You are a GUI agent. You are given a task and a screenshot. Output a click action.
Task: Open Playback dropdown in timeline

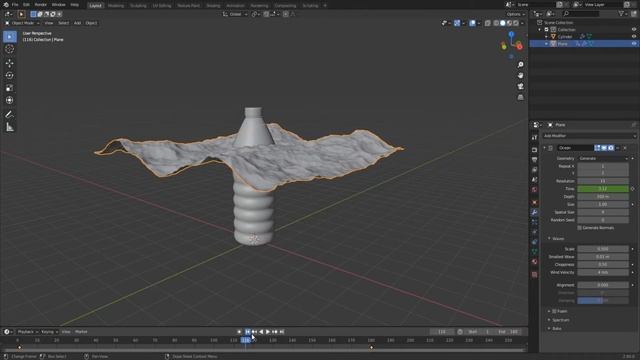click(x=28, y=332)
